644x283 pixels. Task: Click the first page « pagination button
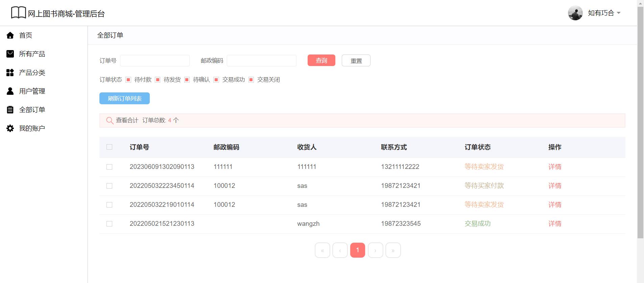pyautogui.click(x=323, y=250)
